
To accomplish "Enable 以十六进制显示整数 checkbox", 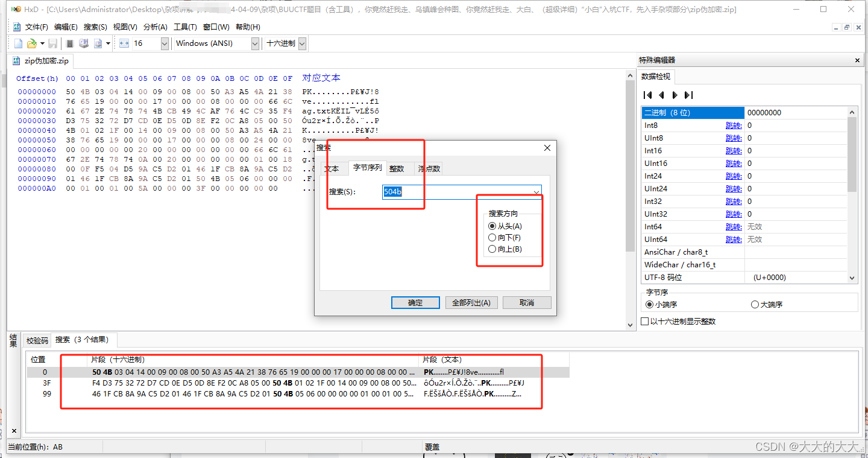I will coord(644,320).
